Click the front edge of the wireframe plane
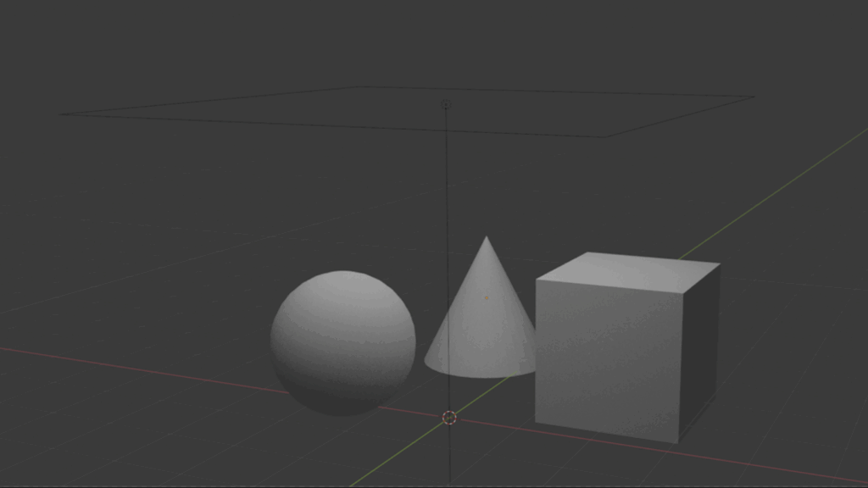 (x=339, y=126)
